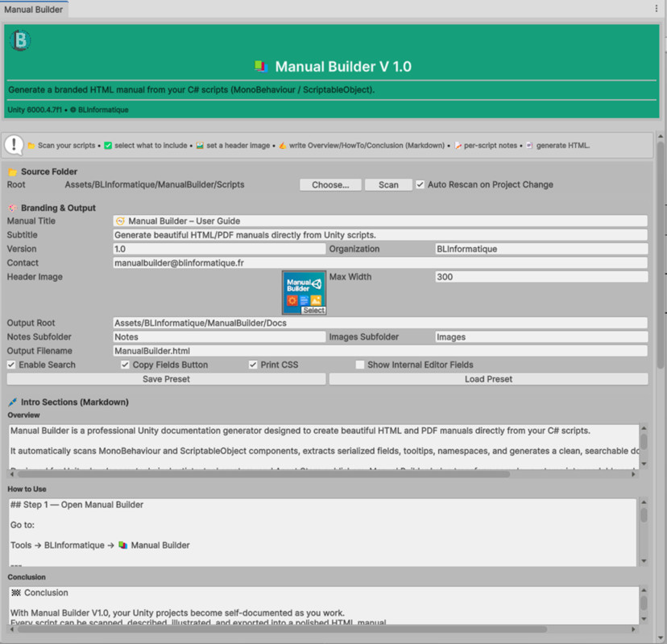Click inside the How to Use text area
The image size is (667, 644).
pos(322,532)
